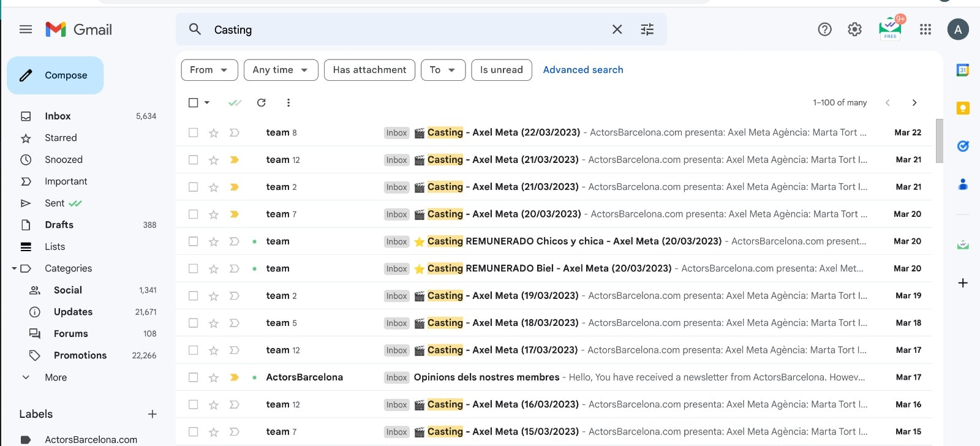980x446 pixels.
Task: Tick checkbox for Casting REMUNERADO Chicos y chica
Action: pyautogui.click(x=194, y=241)
